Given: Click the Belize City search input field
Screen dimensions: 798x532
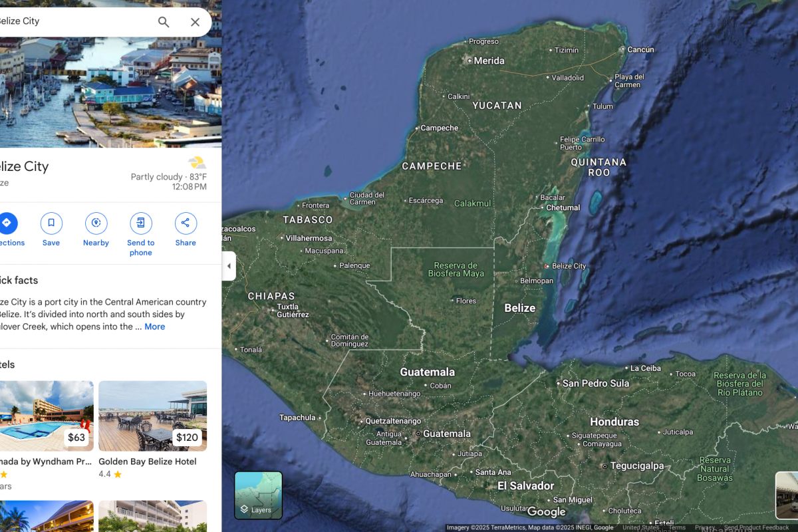Looking at the screenshot, I should click(73, 21).
